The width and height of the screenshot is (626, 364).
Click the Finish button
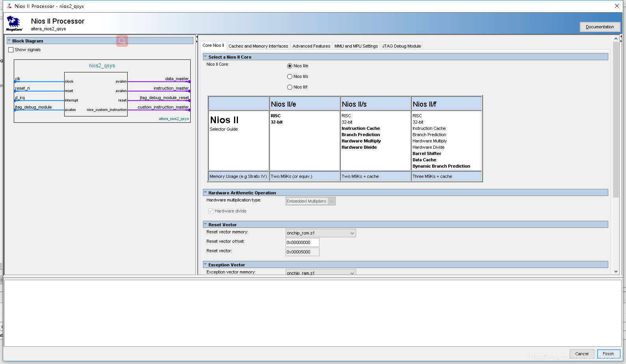608,354
